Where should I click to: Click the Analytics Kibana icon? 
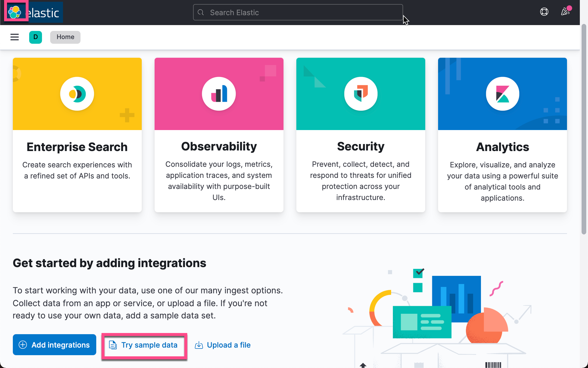click(x=502, y=94)
